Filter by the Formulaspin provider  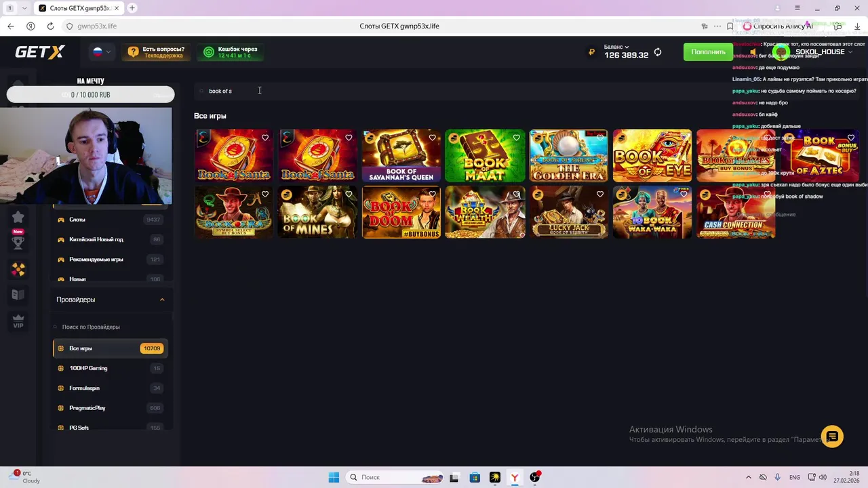pyautogui.click(x=110, y=388)
